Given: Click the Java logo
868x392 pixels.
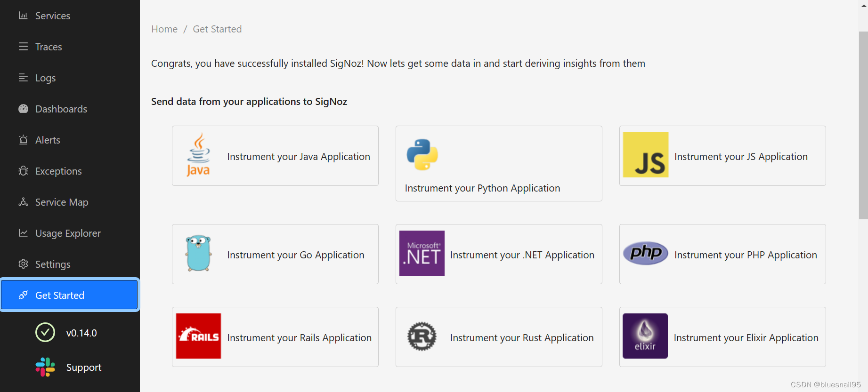Looking at the screenshot, I should (198, 155).
